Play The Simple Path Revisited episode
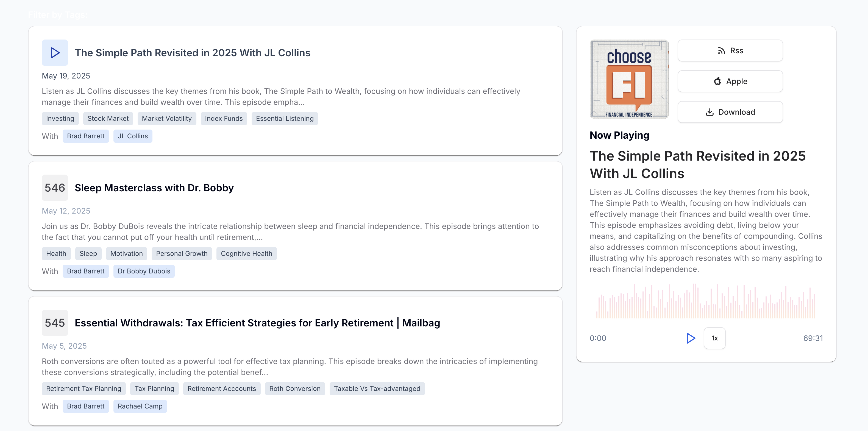 click(55, 53)
